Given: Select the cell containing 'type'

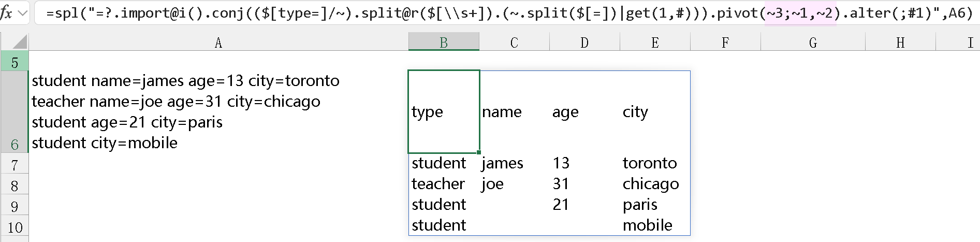Looking at the screenshot, I should pyautogui.click(x=444, y=112).
